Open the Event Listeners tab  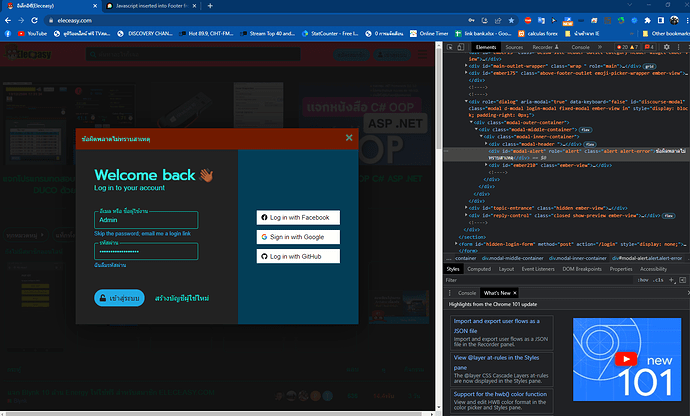(x=538, y=269)
